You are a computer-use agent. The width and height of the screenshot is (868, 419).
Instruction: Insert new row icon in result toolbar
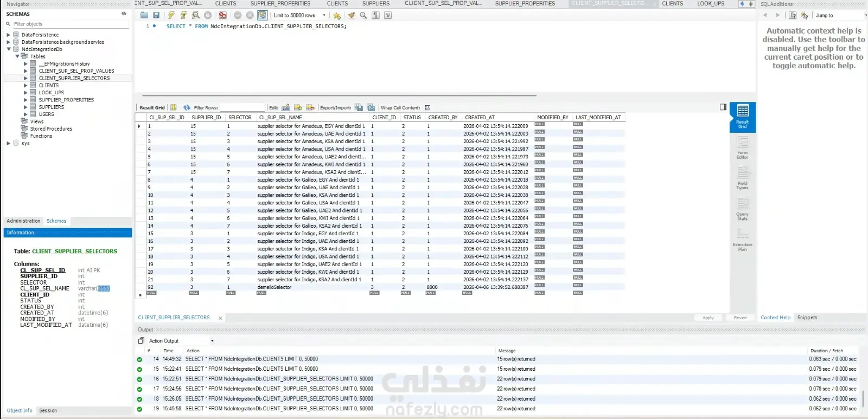pyautogui.click(x=298, y=107)
